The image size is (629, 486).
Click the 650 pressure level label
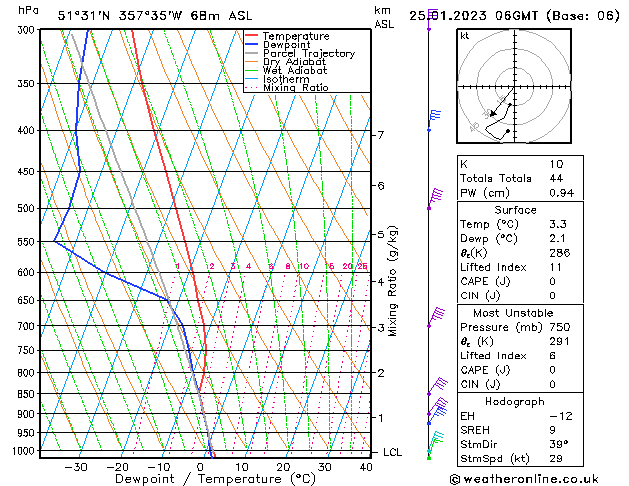tap(28, 300)
